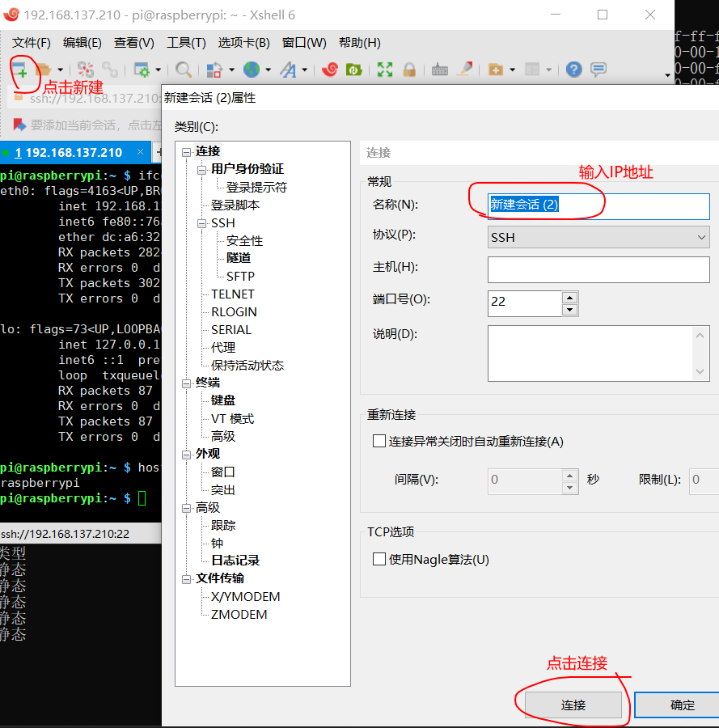Screen dimensions: 719x728
Task: Decrease port number with down spinner
Action: click(x=569, y=310)
